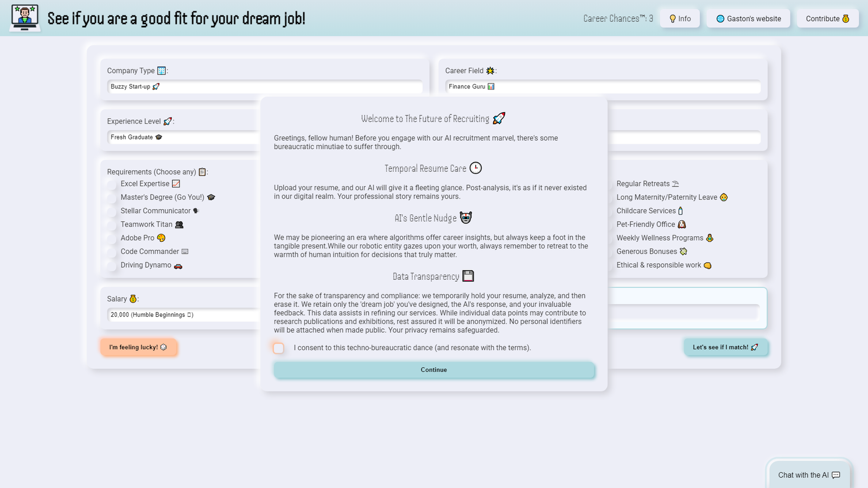Click the graduation cap beside Master's Degree
This screenshot has height=488, width=868.
(211, 197)
